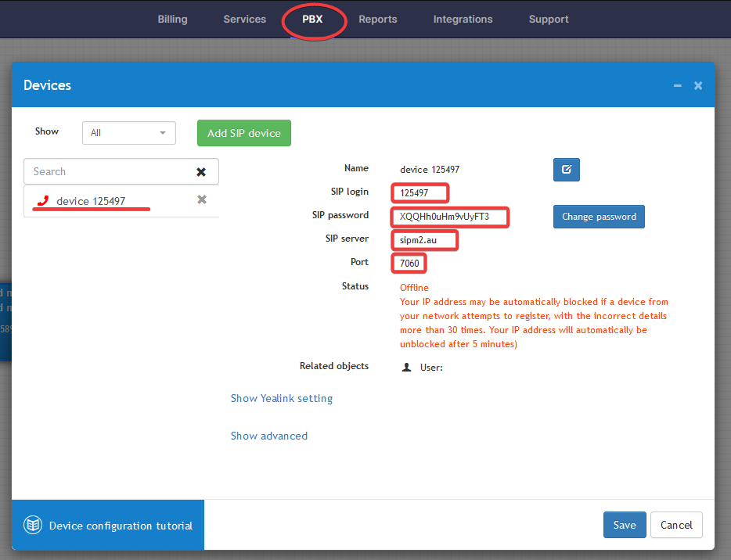Click the book icon on the tutorial banner
This screenshot has height=560, width=731.
(x=32, y=525)
